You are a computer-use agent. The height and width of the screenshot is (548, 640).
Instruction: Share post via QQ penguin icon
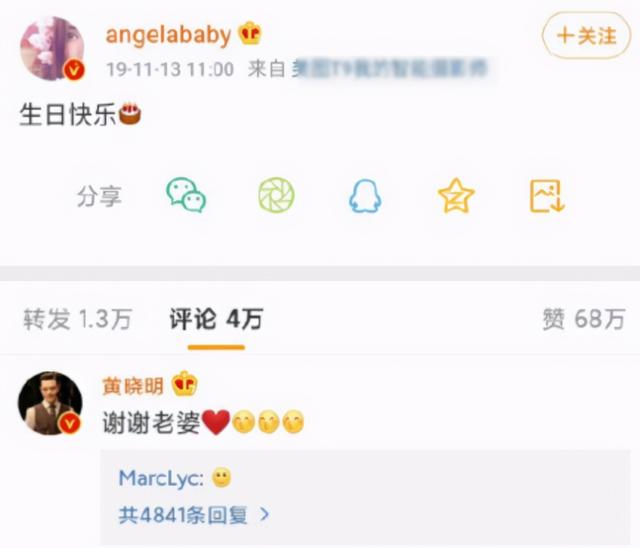tap(365, 196)
